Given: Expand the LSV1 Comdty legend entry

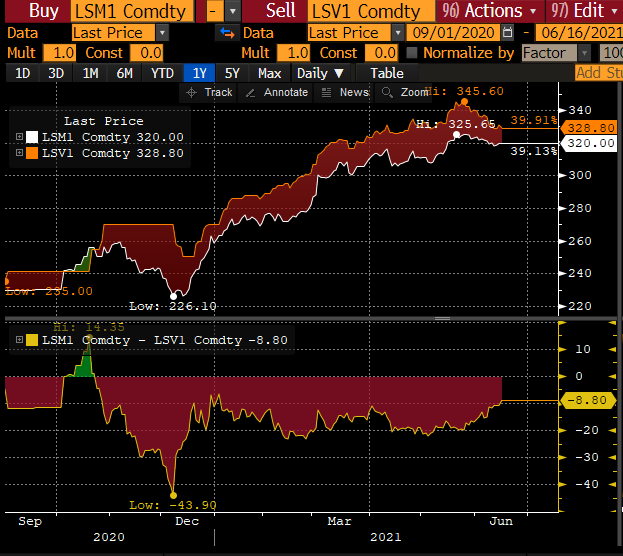Looking at the screenshot, I should [19, 152].
